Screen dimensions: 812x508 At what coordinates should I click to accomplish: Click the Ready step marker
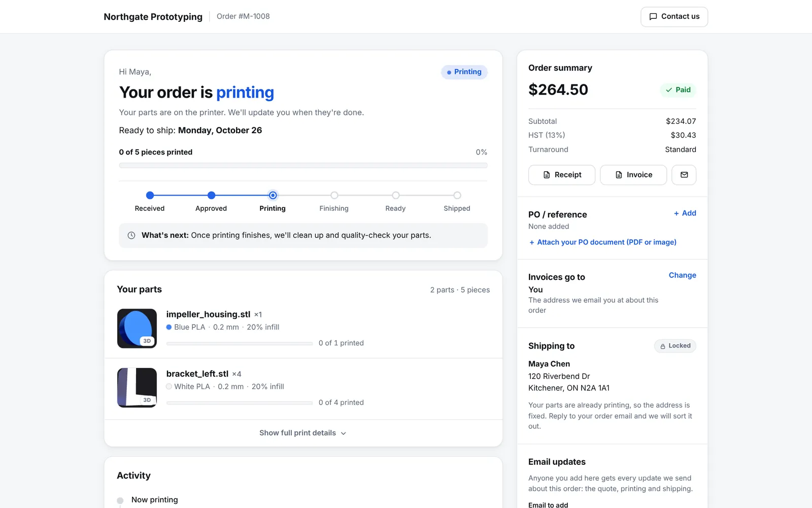395,195
